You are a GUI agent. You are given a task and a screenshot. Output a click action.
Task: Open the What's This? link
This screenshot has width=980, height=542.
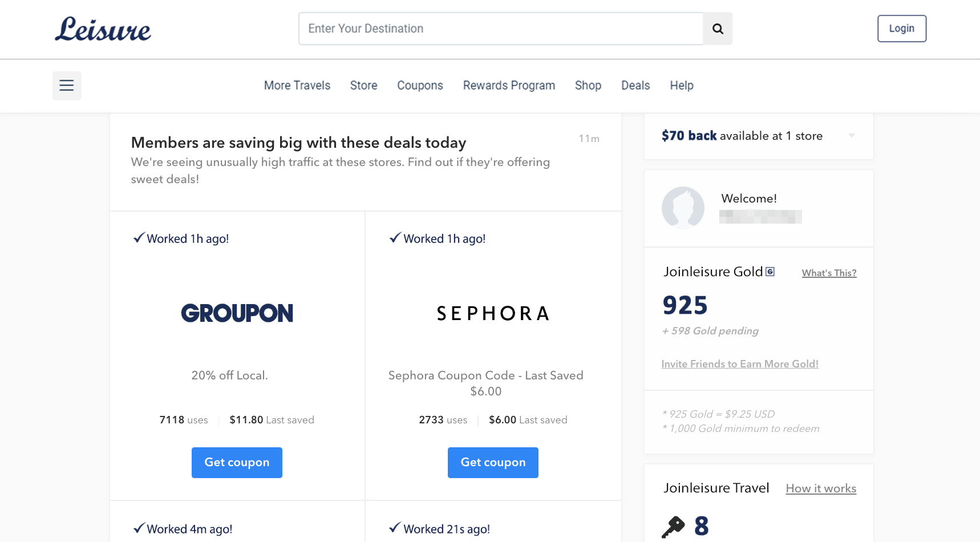tap(829, 273)
